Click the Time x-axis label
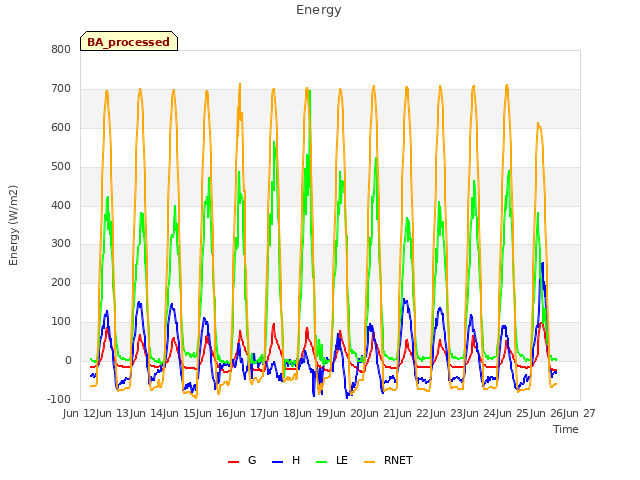Viewport: 640px width, 480px height. point(565,429)
